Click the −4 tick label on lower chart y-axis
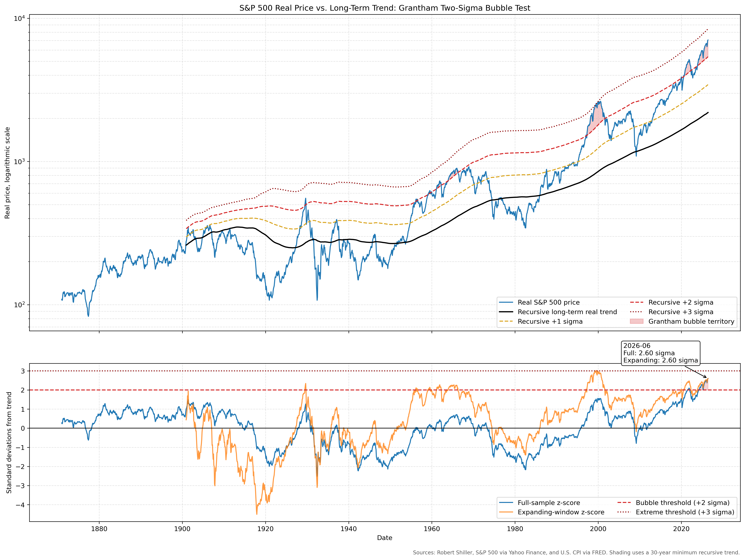The width and height of the screenshot is (745, 560). 20,505
